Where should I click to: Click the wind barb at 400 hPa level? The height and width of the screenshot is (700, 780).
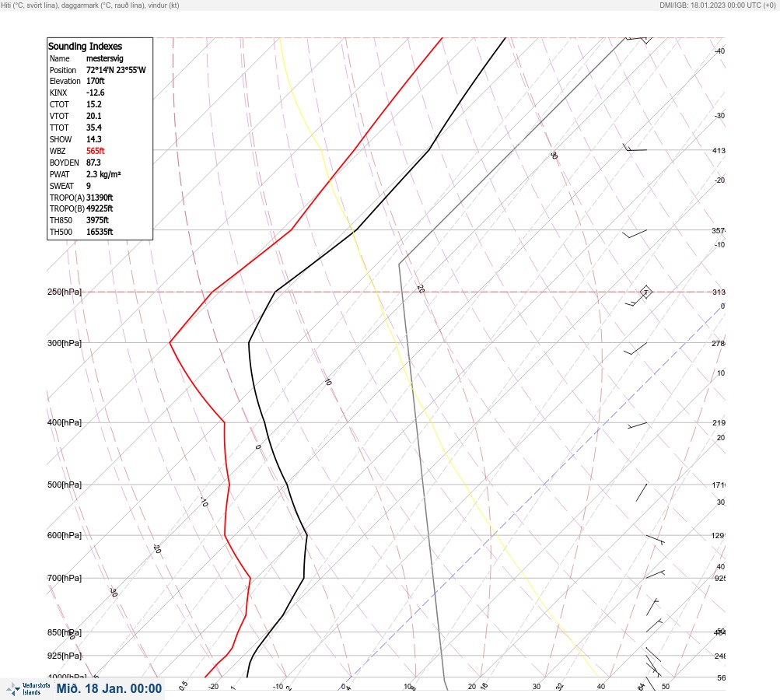[637, 425]
